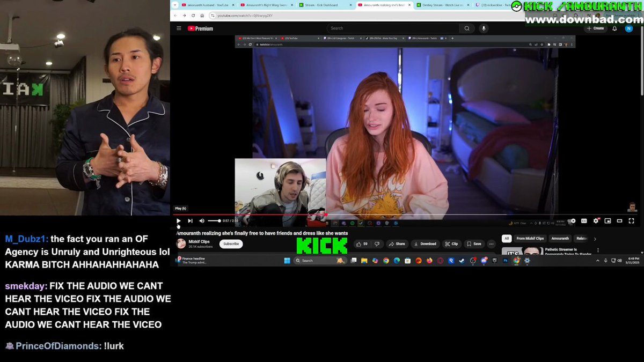
Task: Open Photoshop from taskbar
Action: pyautogui.click(x=506, y=261)
